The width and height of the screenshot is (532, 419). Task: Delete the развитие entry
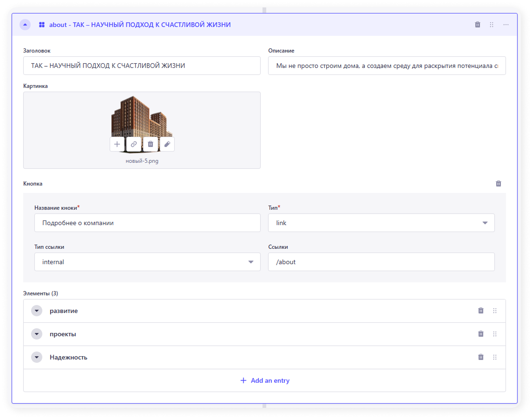(x=481, y=311)
